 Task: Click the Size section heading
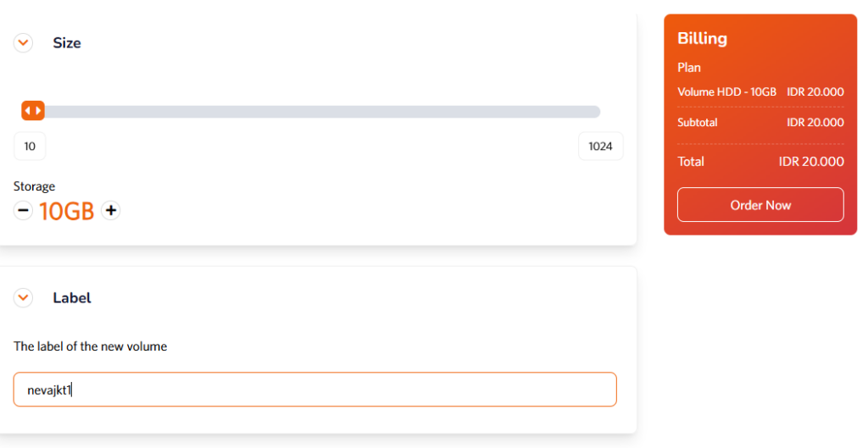point(67,43)
